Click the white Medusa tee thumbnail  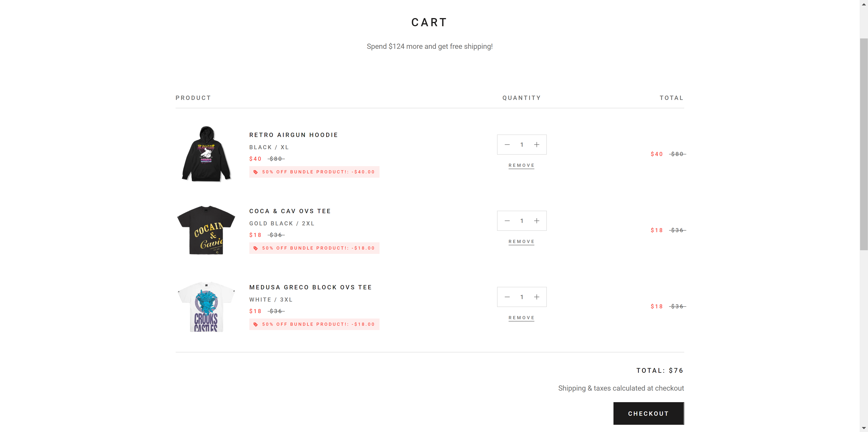tap(206, 307)
